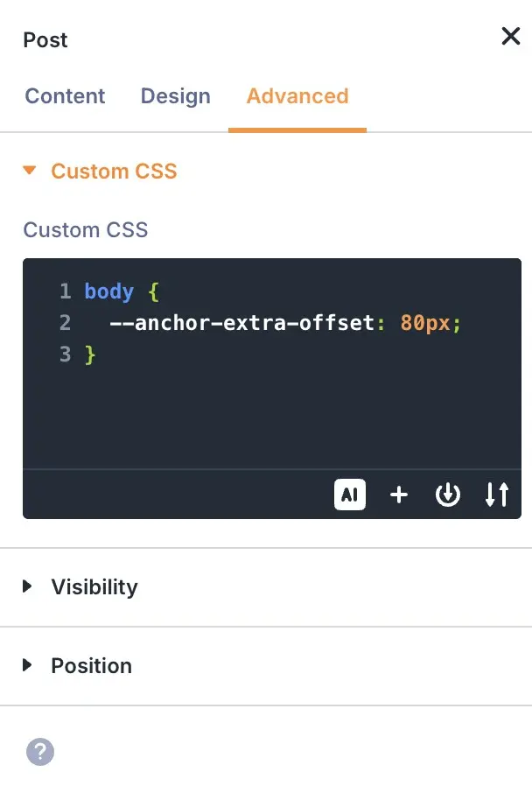Select the Advanced tab

pos(297,96)
